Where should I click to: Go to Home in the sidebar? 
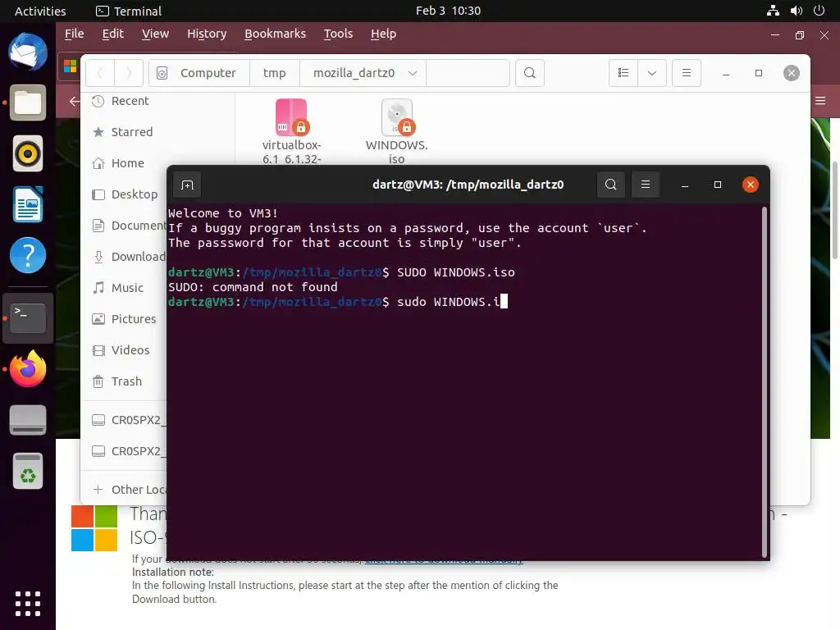point(127,163)
